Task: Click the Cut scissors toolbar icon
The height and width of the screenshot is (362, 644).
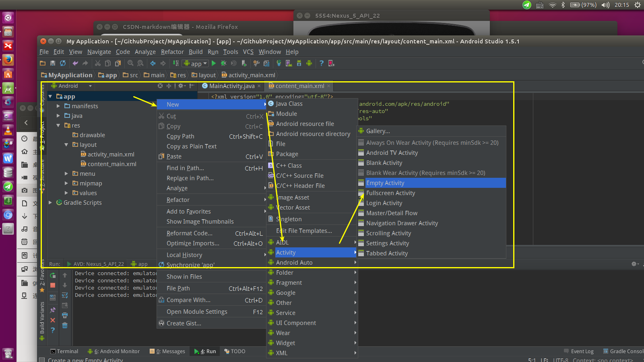Action: [x=98, y=63]
